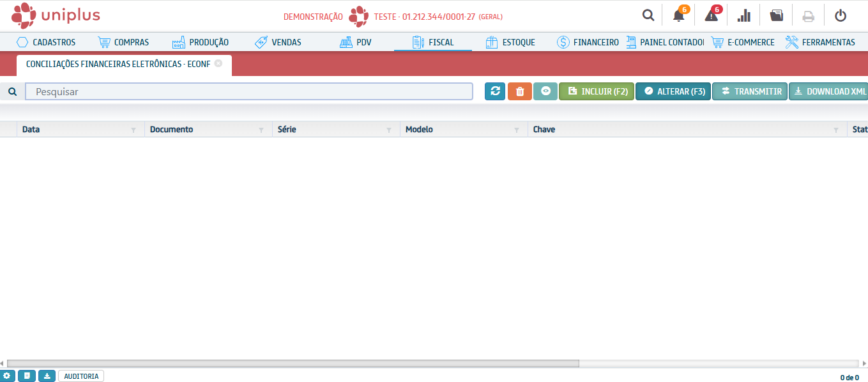Open filter for Documento column
868x382 pixels.
tap(261, 130)
